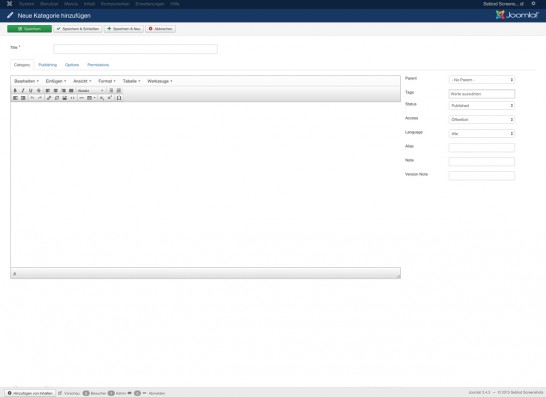
Task: Click the green Speichern button
Action: [30, 29]
